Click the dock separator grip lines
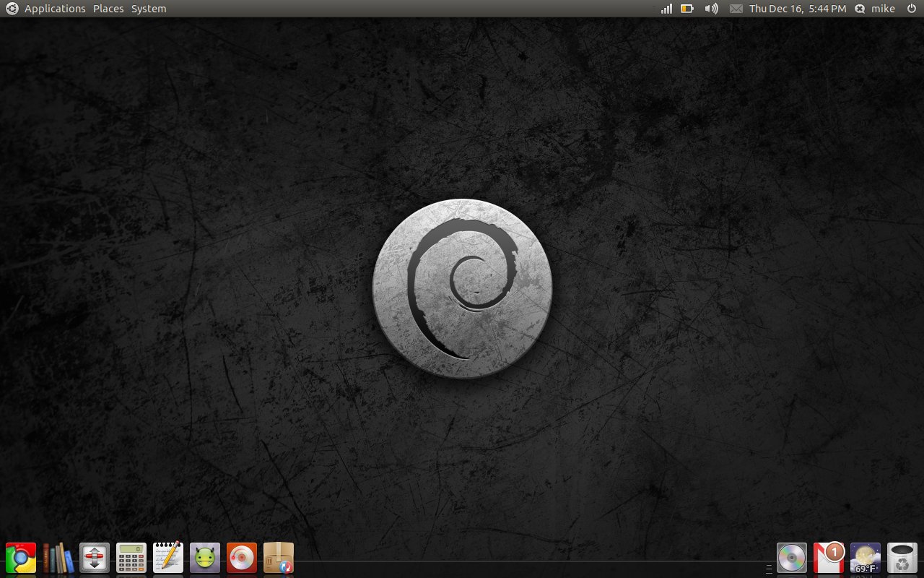924x578 pixels. pos(768,569)
